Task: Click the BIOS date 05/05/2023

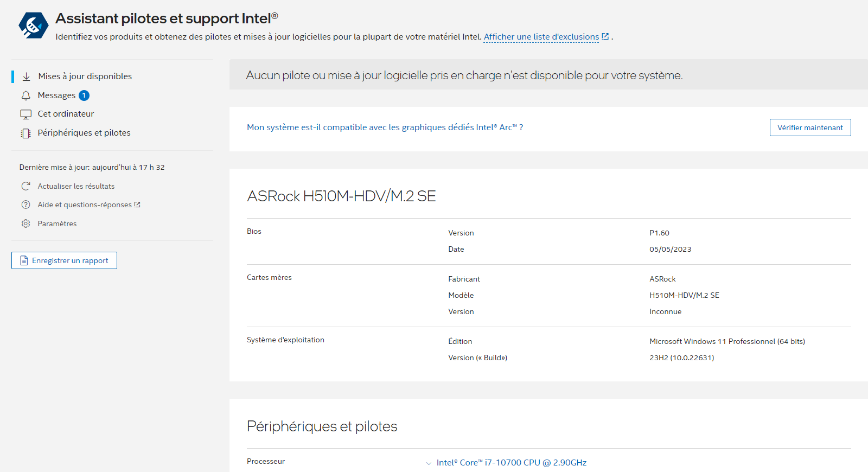Action: tap(670, 250)
